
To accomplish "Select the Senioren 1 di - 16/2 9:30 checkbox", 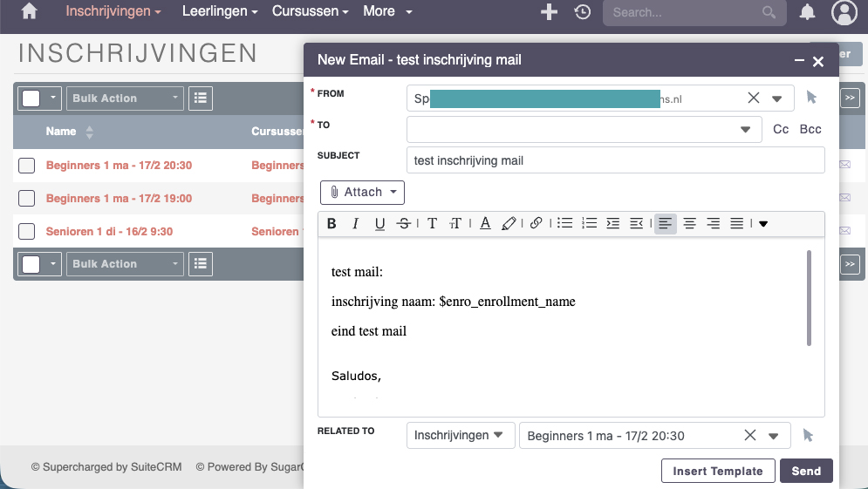I will click(x=27, y=231).
